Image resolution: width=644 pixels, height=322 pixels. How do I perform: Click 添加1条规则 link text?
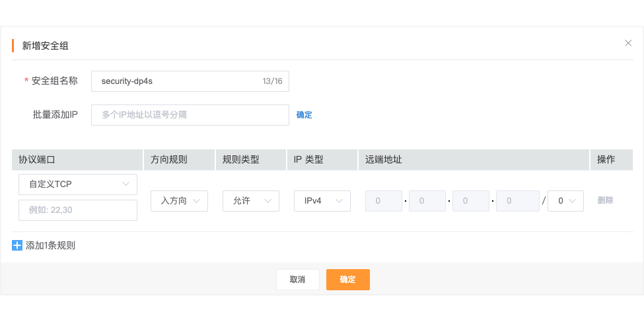click(x=50, y=245)
